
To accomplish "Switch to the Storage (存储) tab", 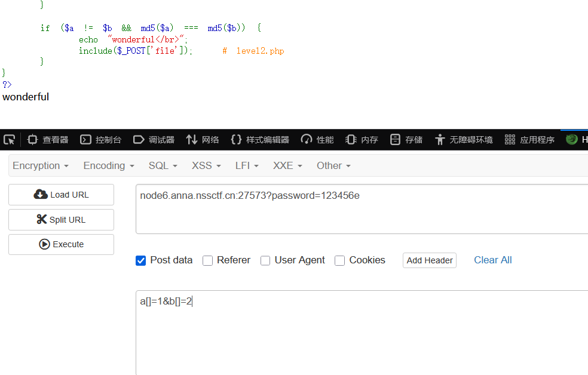I will coord(406,140).
